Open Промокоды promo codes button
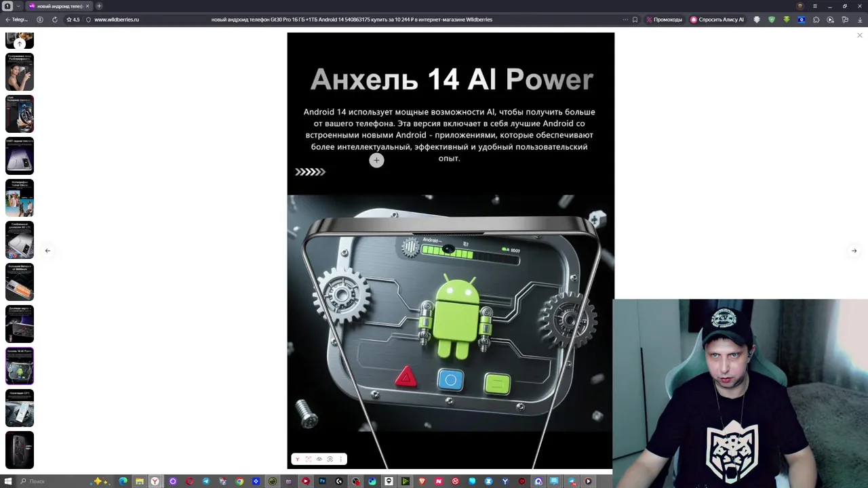Screen dimensions: 868x488 (664, 20)
